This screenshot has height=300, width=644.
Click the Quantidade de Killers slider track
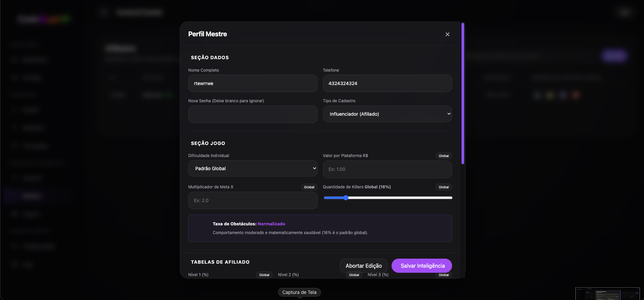(x=388, y=198)
